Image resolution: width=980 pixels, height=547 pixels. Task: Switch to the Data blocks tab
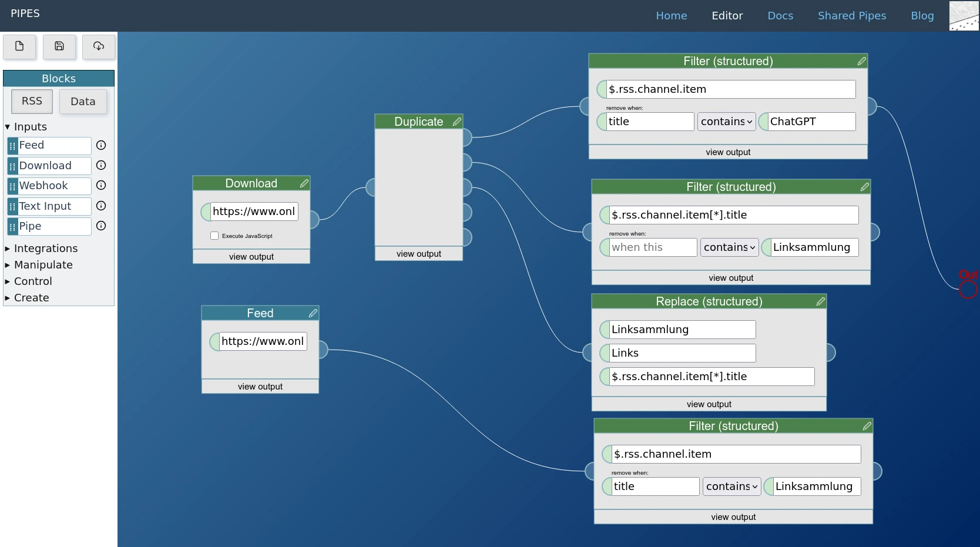click(83, 102)
